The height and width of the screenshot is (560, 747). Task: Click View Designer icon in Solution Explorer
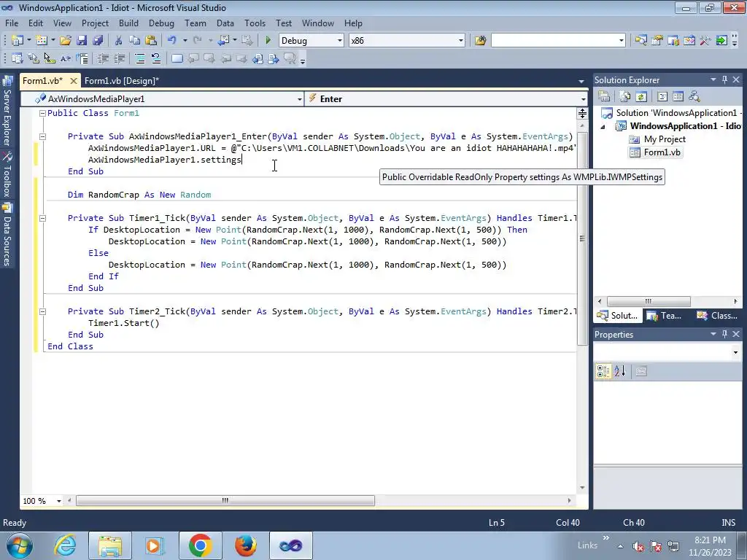coord(678,97)
